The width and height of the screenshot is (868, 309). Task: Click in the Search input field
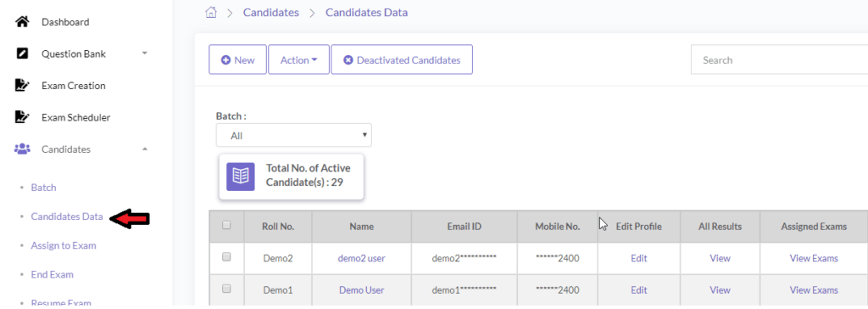point(779,60)
